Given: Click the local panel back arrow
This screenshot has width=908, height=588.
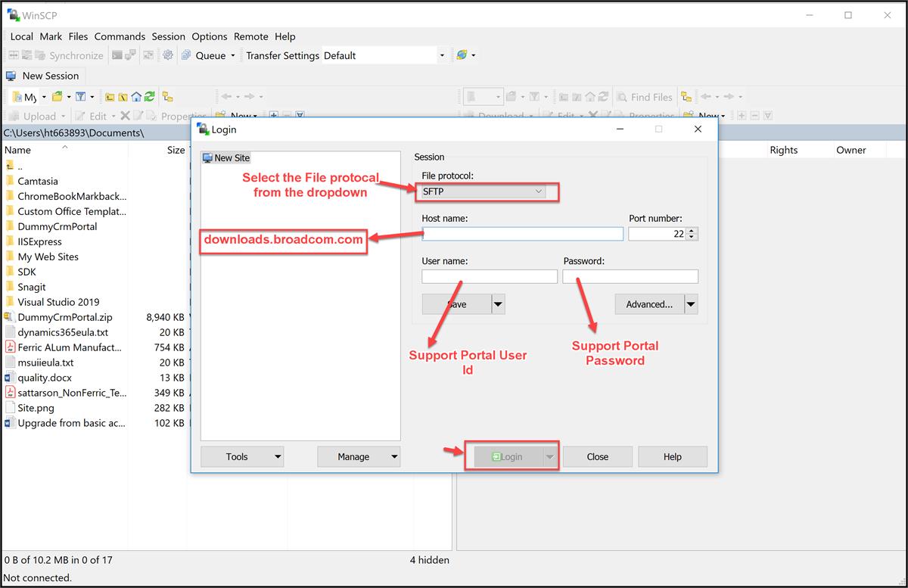Looking at the screenshot, I should 225,97.
